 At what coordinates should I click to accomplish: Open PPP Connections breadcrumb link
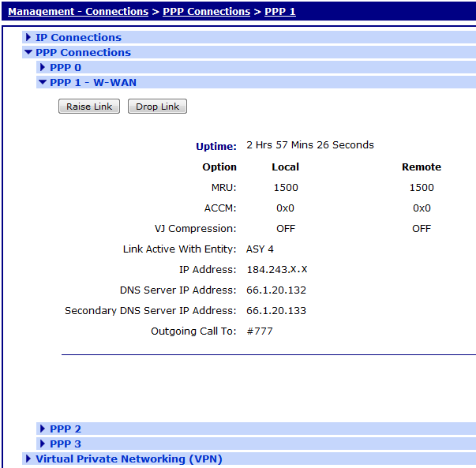(x=205, y=12)
